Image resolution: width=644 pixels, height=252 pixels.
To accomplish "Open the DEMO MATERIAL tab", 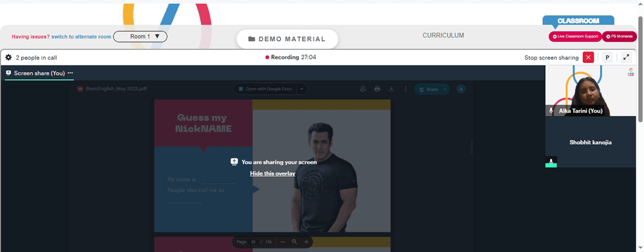I will coord(287,39).
